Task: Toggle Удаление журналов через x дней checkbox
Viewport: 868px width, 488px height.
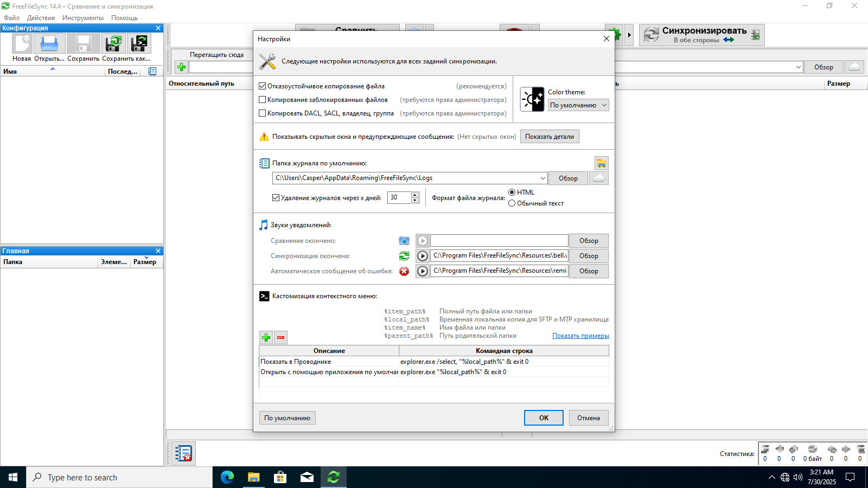Action: click(276, 198)
